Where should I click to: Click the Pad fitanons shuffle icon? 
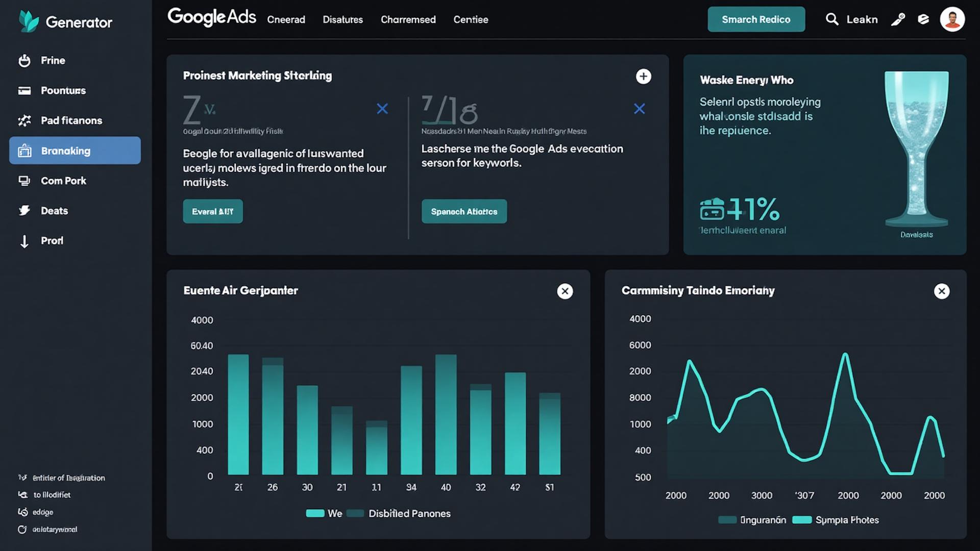(x=24, y=120)
